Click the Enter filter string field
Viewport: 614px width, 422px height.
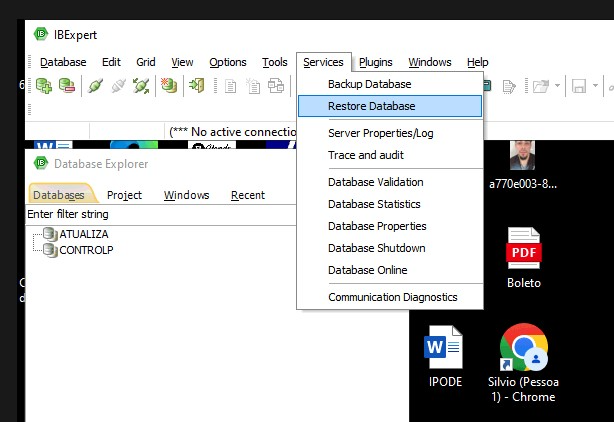[161, 215]
